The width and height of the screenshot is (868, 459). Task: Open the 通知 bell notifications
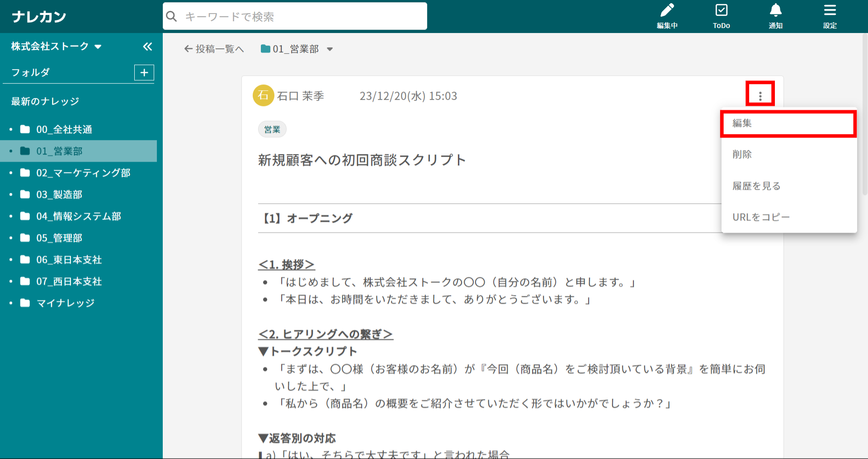tap(775, 16)
